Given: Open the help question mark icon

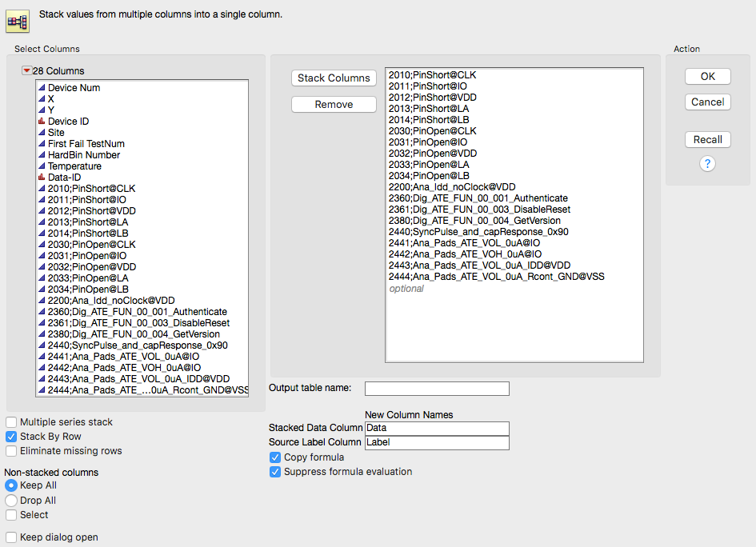Looking at the screenshot, I should click(707, 164).
